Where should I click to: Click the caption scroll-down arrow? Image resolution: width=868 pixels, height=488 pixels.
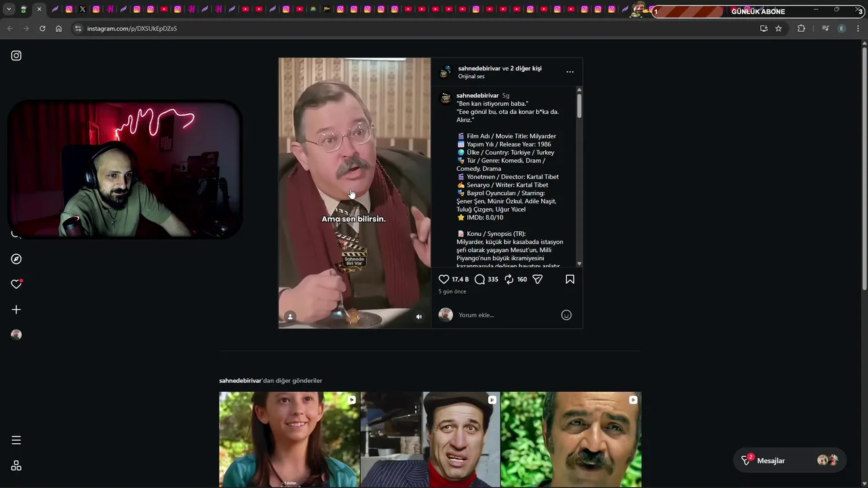pyautogui.click(x=579, y=264)
